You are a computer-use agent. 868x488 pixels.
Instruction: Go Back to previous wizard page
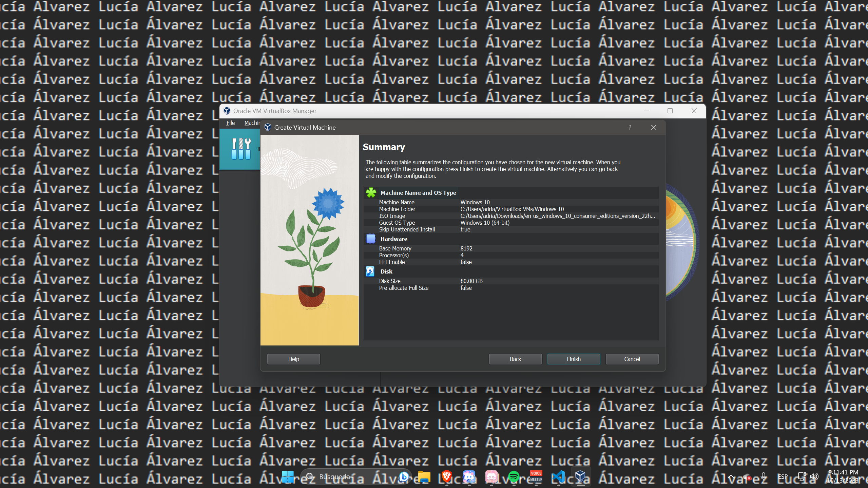pyautogui.click(x=515, y=359)
